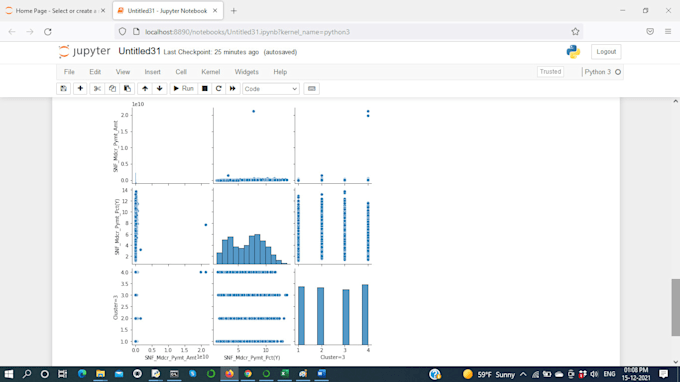Click the Last Checkpoint 25 minutes ago text
680x382 pixels.
tap(211, 52)
